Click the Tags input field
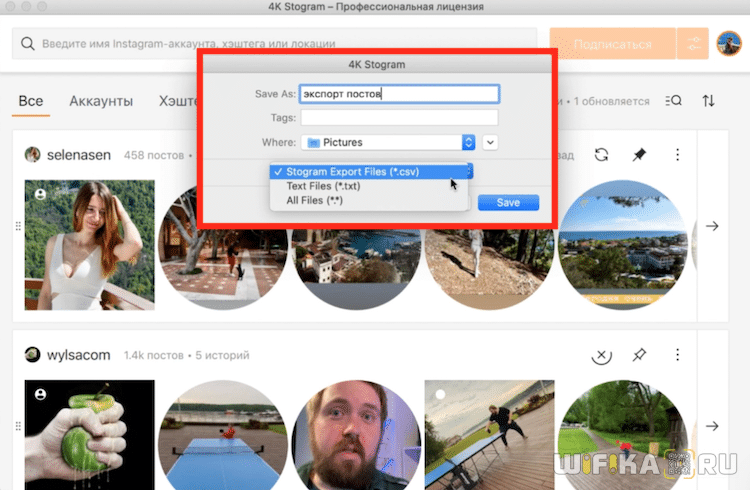 [x=399, y=118]
